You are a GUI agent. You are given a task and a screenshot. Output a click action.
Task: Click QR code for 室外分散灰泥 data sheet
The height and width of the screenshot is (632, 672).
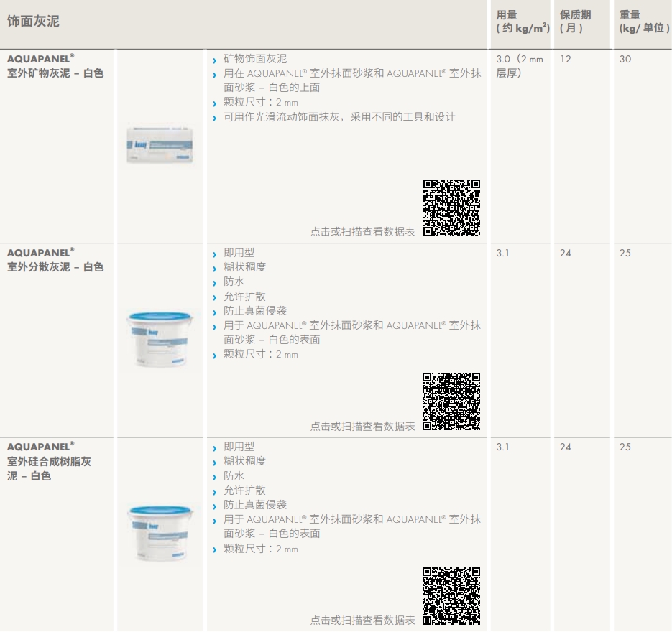coord(451,401)
